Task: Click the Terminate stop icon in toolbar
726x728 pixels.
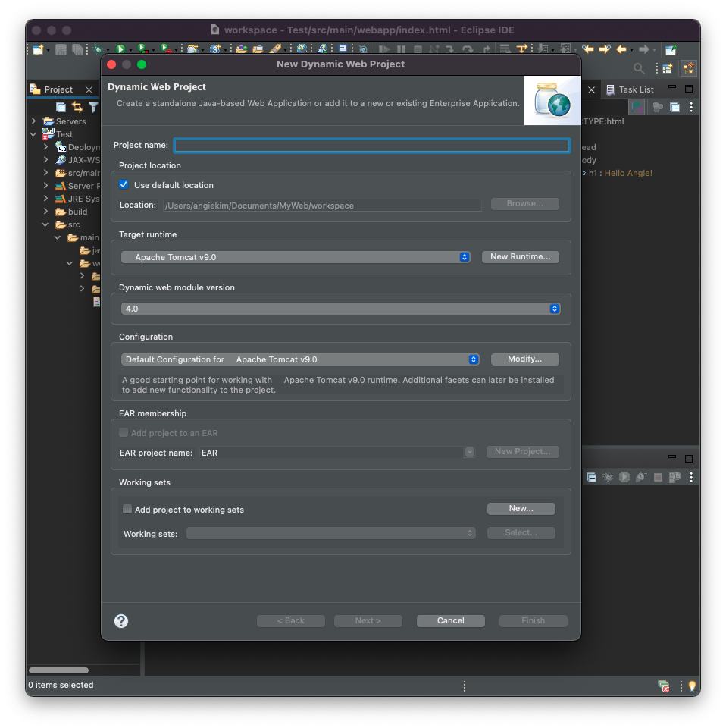Action: click(x=418, y=49)
